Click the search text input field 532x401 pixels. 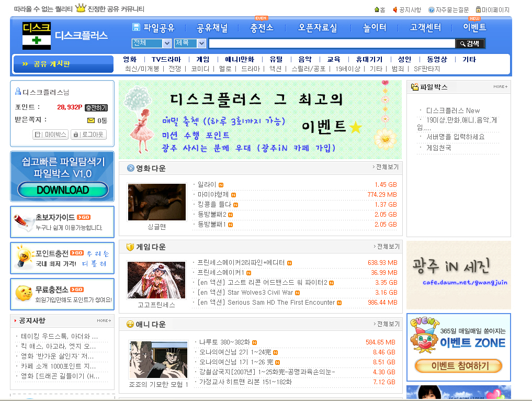coord(332,43)
